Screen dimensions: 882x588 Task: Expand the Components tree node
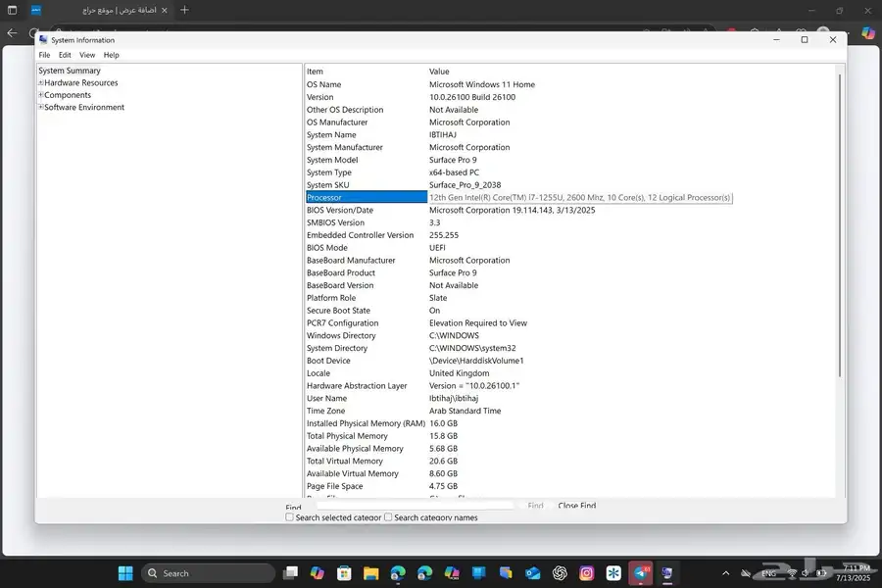pyautogui.click(x=40, y=95)
